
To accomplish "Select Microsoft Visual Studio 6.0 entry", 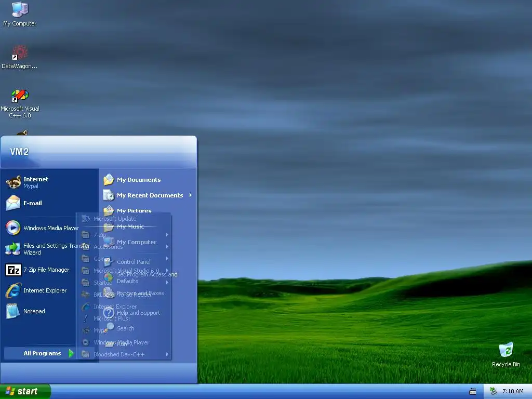I will click(124, 270).
